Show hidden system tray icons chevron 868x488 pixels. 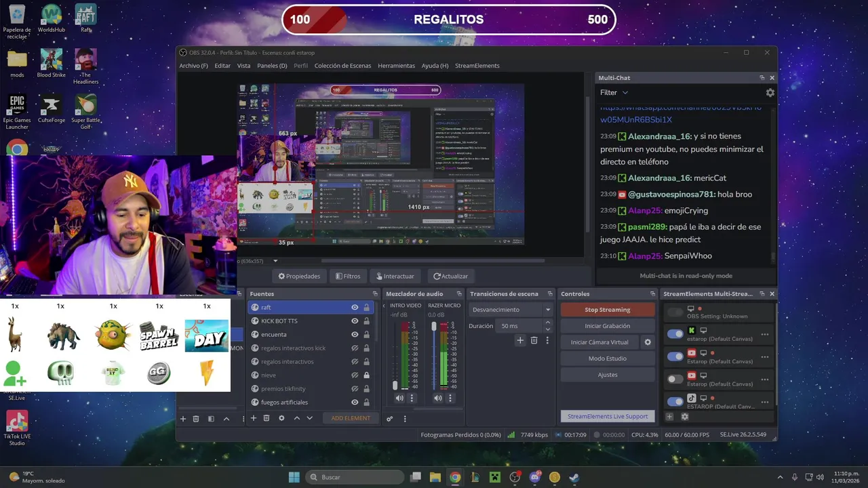(x=780, y=477)
